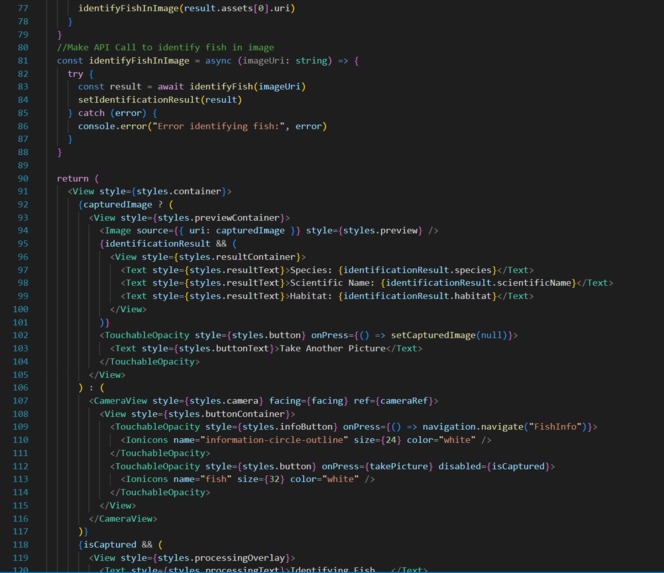Click the closing '</CameraView>' tag
The width and height of the screenshot is (664, 573).
(x=123, y=519)
